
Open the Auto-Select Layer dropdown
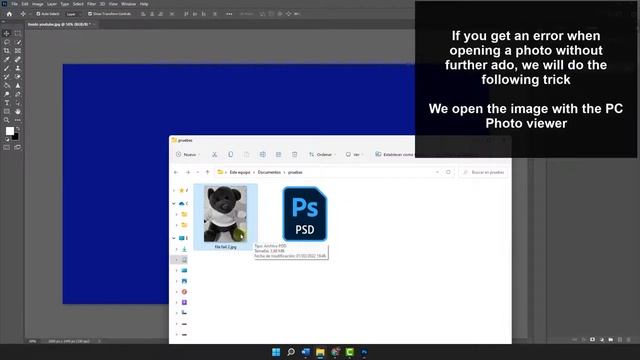pyautogui.click(x=72, y=14)
